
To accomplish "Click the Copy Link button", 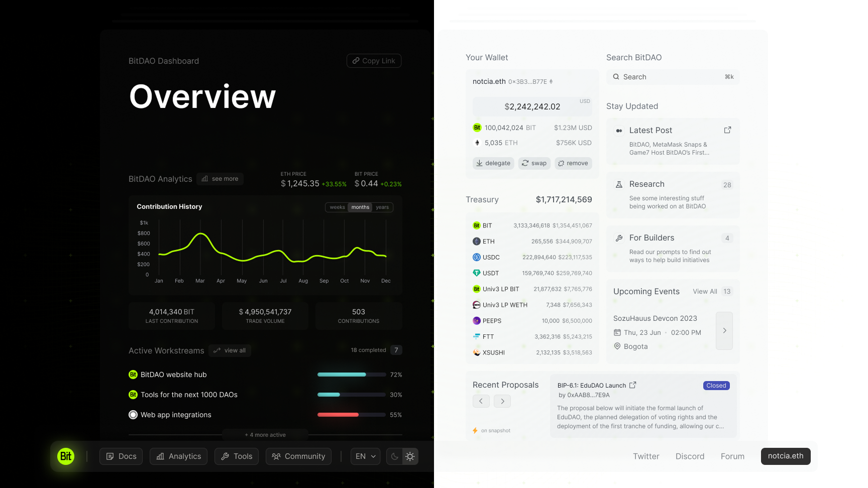I will point(374,61).
